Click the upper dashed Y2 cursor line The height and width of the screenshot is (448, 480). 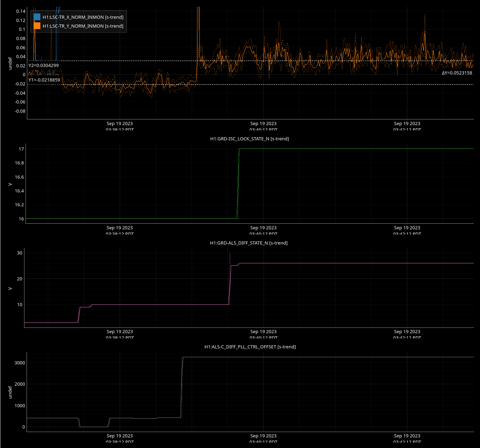tap(250, 61)
